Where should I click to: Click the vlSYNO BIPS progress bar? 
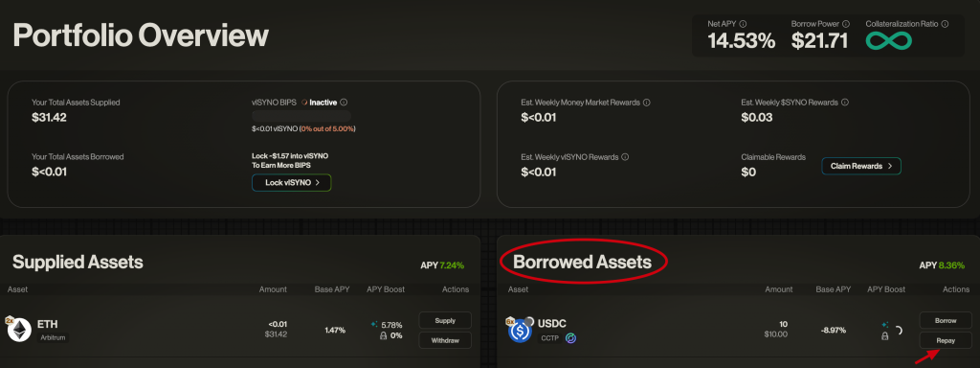pos(301,116)
